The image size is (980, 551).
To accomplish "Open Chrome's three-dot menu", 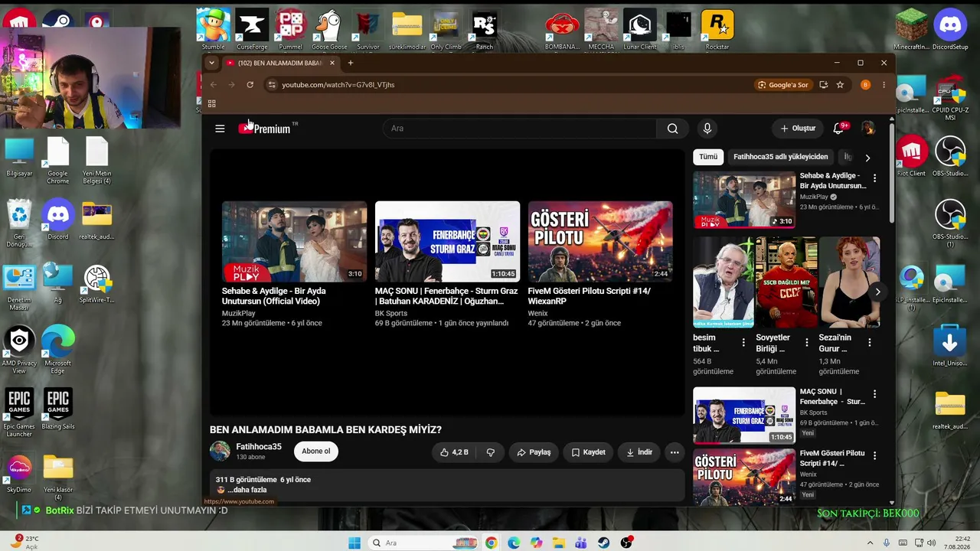I will pyautogui.click(x=884, y=85).
